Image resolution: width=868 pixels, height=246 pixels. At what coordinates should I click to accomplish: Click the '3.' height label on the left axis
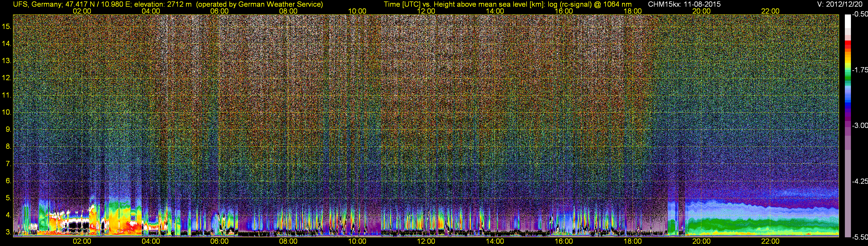pyautogui.click(x=8, y=232)
